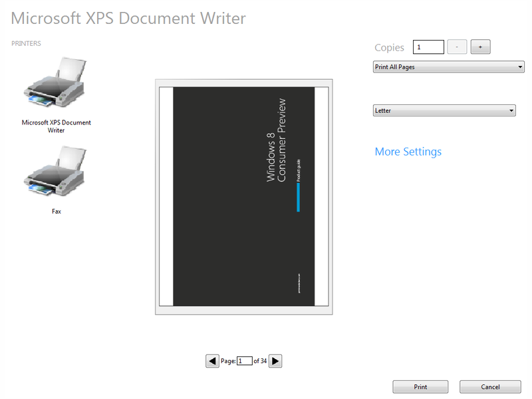Click the Microsoft XPS Document Writer printer label

[56, 126]
